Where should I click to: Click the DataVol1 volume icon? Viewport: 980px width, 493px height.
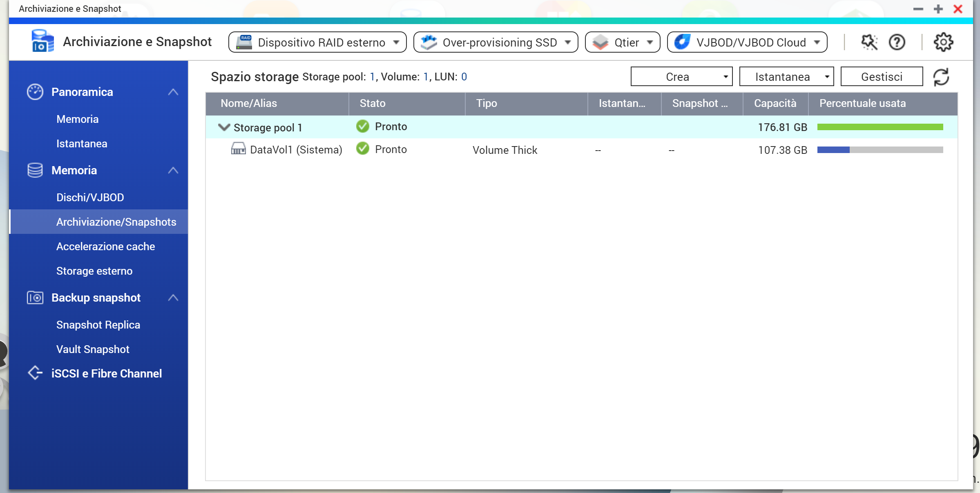click(238, 149)
